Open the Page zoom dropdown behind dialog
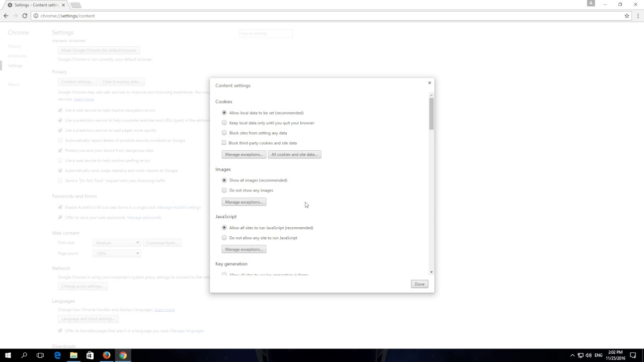The width and height of the screenshot is (644, 362). 117,253
